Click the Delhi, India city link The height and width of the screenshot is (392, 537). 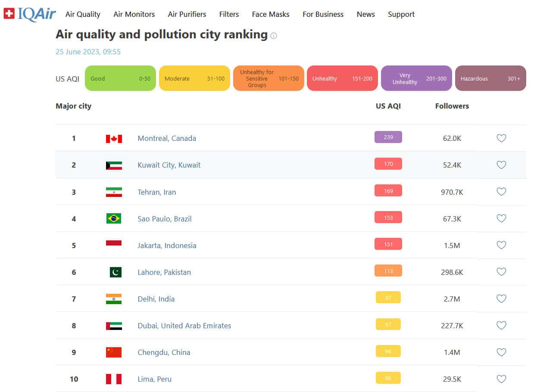[156, 299]
